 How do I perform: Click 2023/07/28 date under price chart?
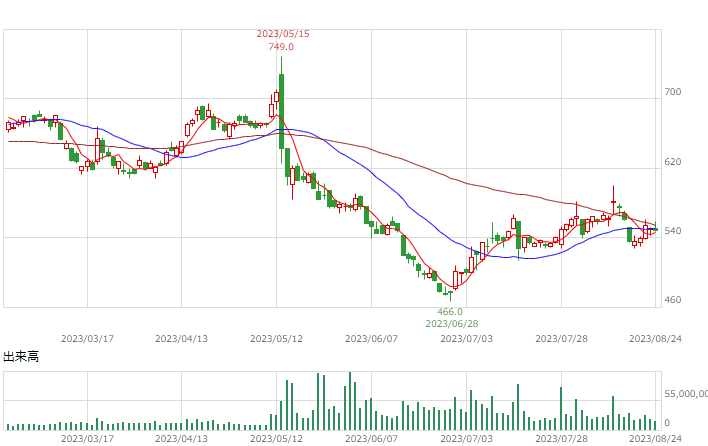pos(561,339)
